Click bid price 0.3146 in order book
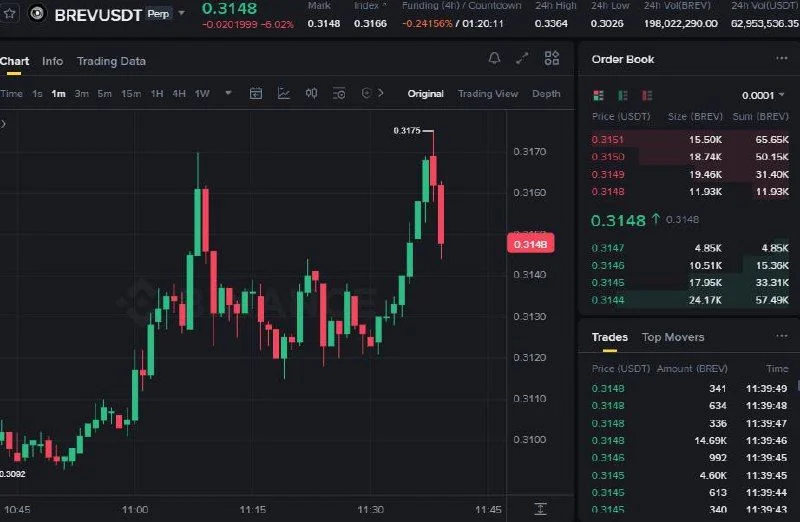 click(608, 266)
